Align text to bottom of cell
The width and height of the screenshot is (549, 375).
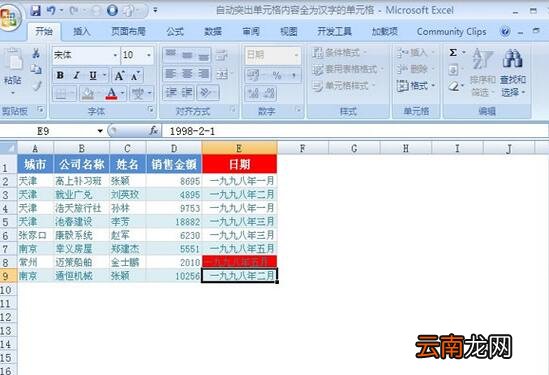(x=203, y=55)
